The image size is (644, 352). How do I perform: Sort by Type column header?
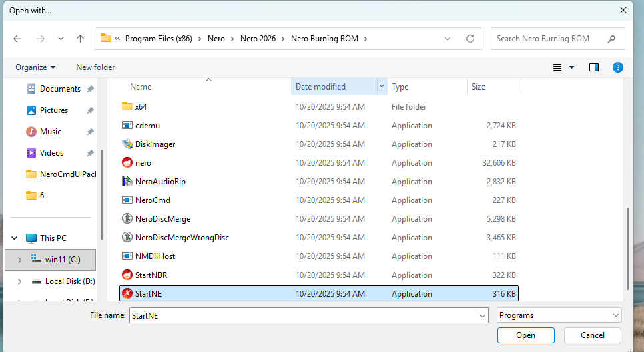pyautogui.click(x=400, y=87)
